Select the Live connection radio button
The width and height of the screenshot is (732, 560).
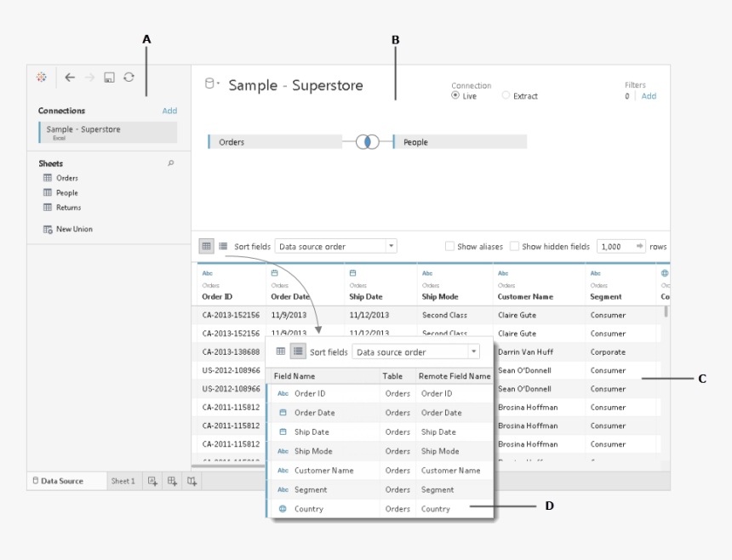click(455, 95)
